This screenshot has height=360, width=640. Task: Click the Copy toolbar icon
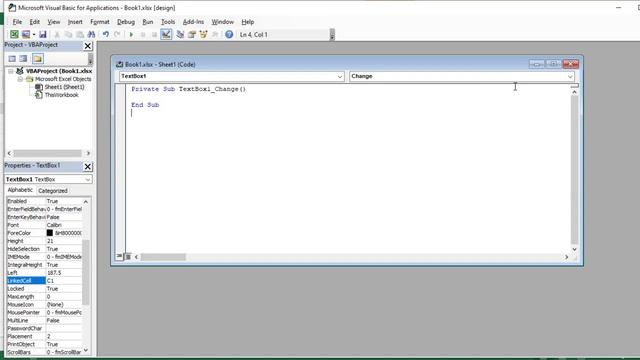tap(69, 35)
